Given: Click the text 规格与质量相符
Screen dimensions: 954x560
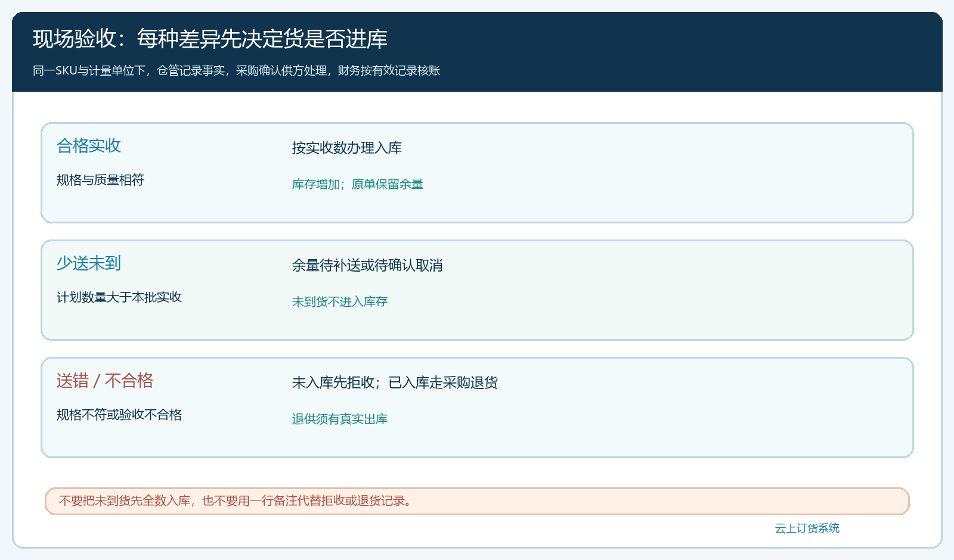Looking at the screenshot, I should 100,180.
